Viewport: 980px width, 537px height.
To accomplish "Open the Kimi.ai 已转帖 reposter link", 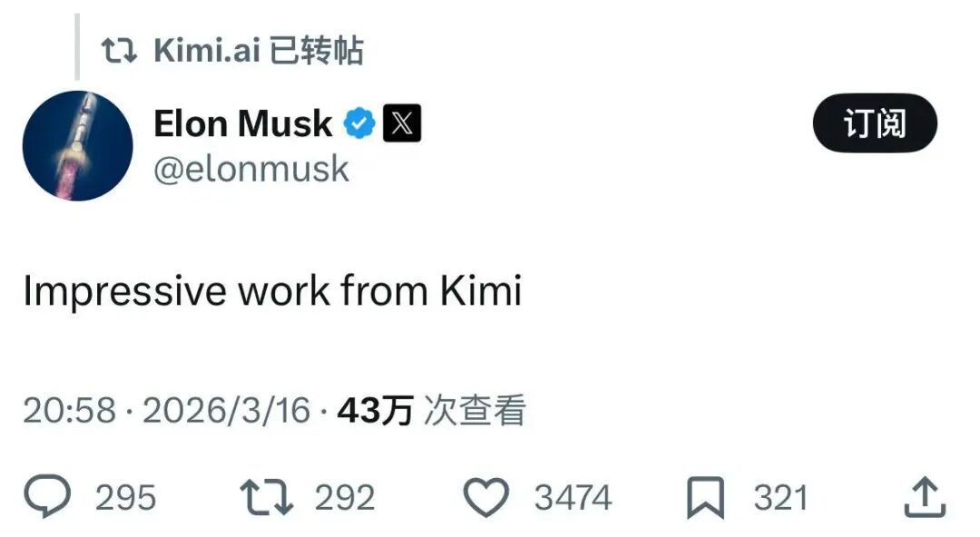I will click(259, 51).
